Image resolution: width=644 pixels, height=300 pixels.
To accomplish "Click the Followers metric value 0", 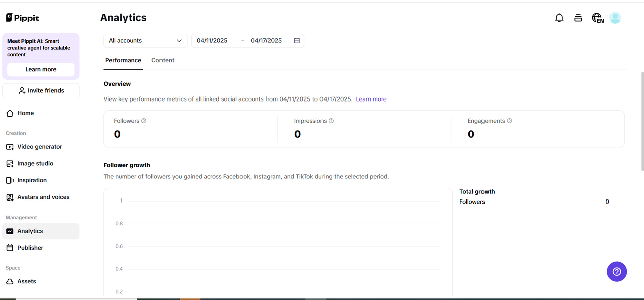I will click(x=117, y=134).
